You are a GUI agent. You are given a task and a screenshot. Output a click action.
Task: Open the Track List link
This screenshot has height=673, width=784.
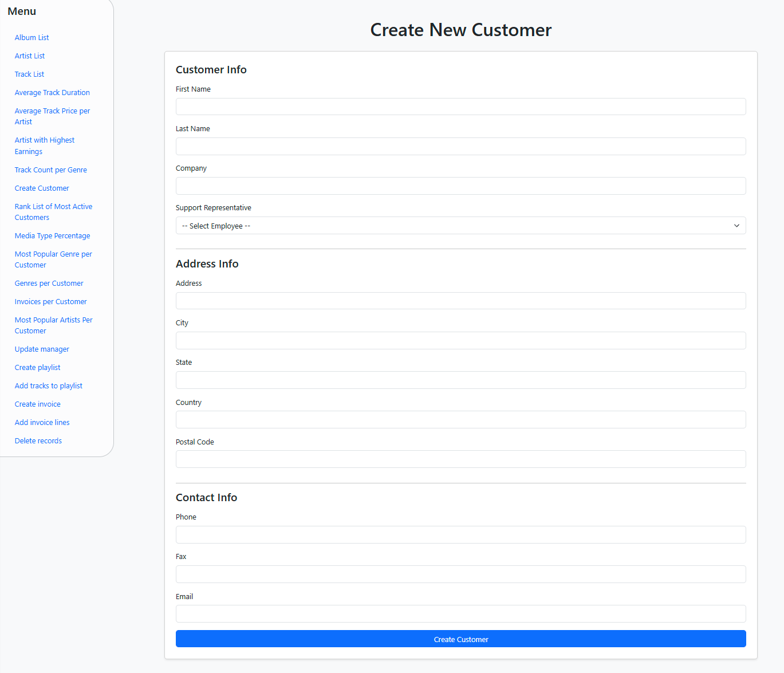click(29, 74)
